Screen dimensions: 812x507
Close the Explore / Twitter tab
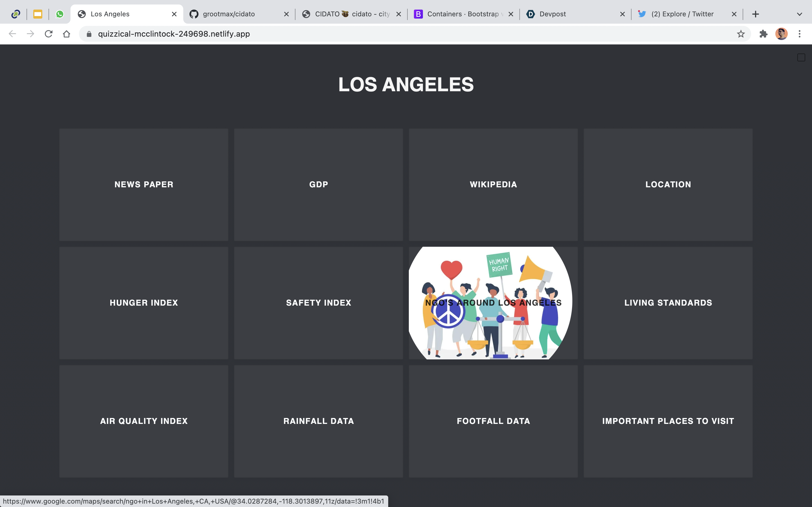[734, 14]
